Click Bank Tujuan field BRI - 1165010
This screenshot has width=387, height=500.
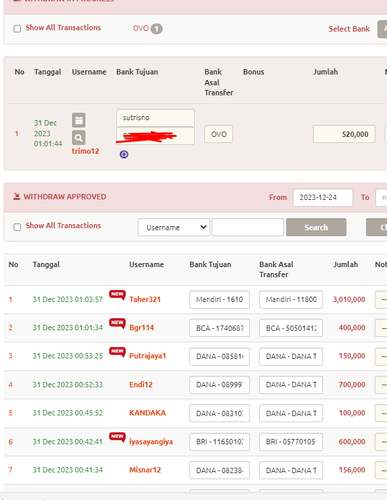tap(219, 442)
